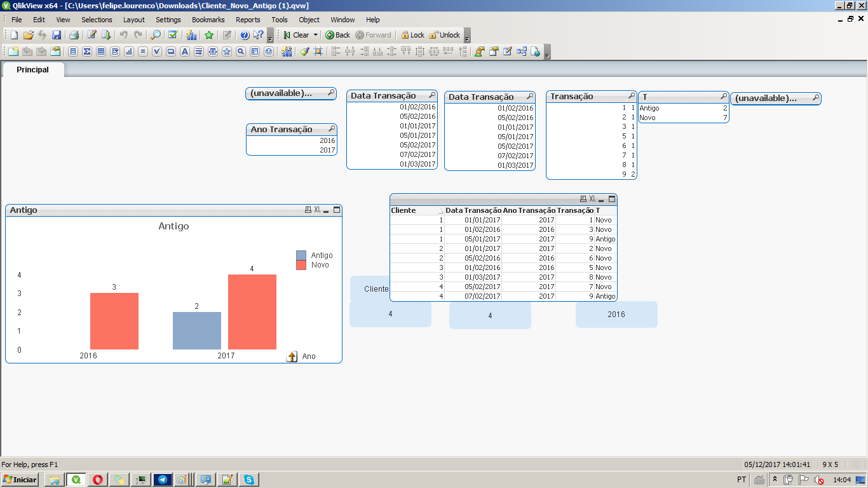The width and height of the screenshot is (868, 488).
Task: Click the Antigo legend color swatch
Action: click(301, 255)
